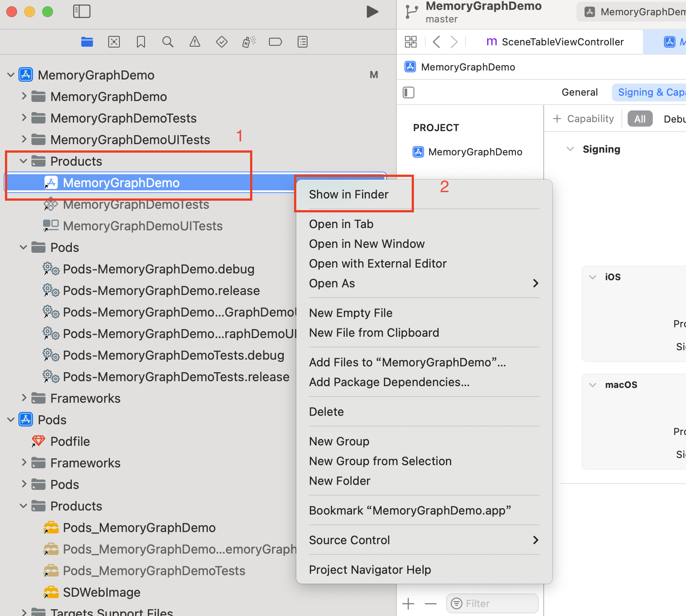Viewport: 686px width, 616px height.
Task: Collapse the Pods project root
Action: [11, 419]
